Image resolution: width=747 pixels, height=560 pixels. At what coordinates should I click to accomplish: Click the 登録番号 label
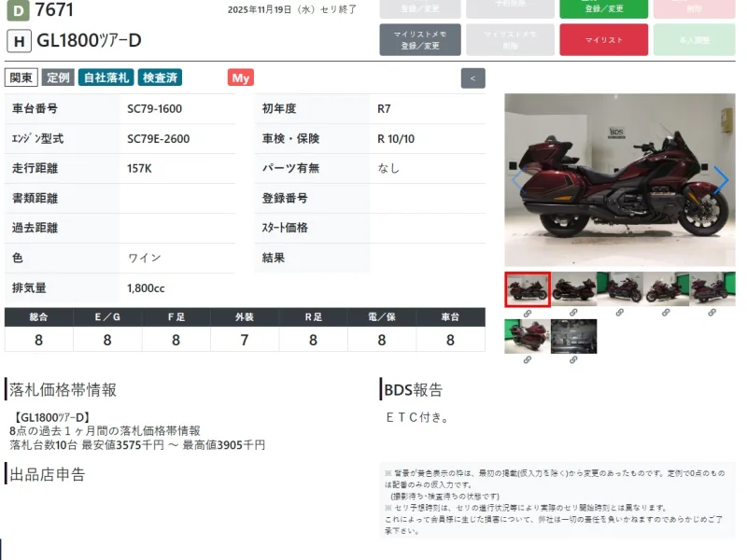285,198
